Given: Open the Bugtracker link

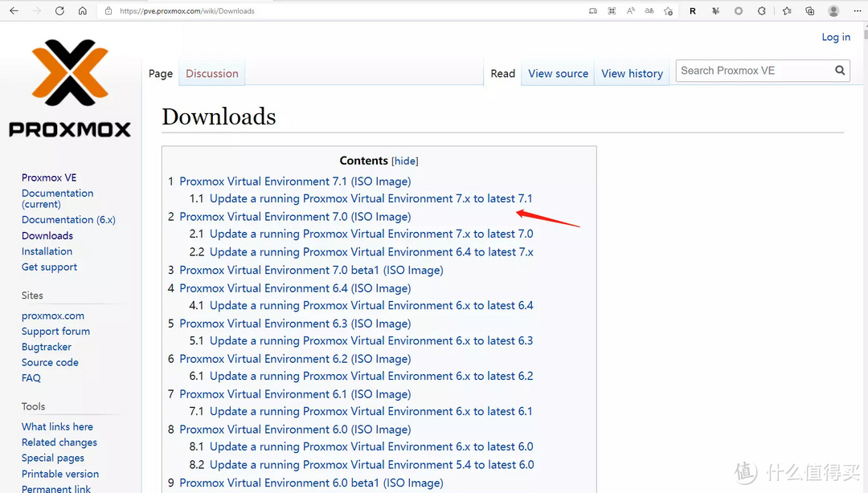Looking at the screenshot, I should (47, 347).
